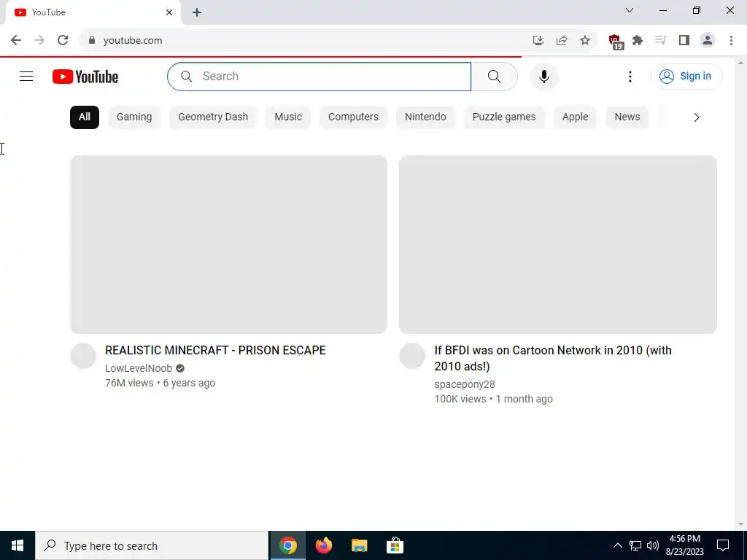
Task: Select the YouTube browser tab
Action: 93,12
